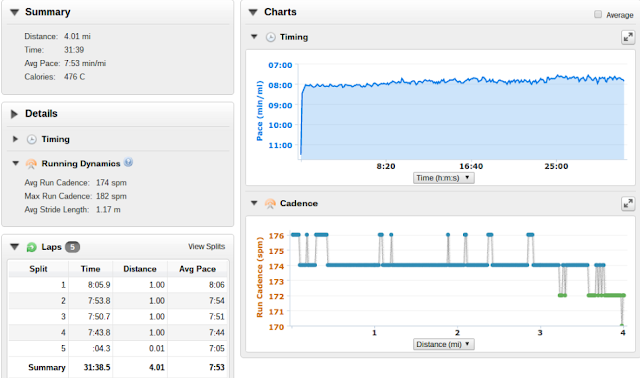Click the 16:40 tick on pace chart
Viewport: 640px width, 378px height.
471,167
